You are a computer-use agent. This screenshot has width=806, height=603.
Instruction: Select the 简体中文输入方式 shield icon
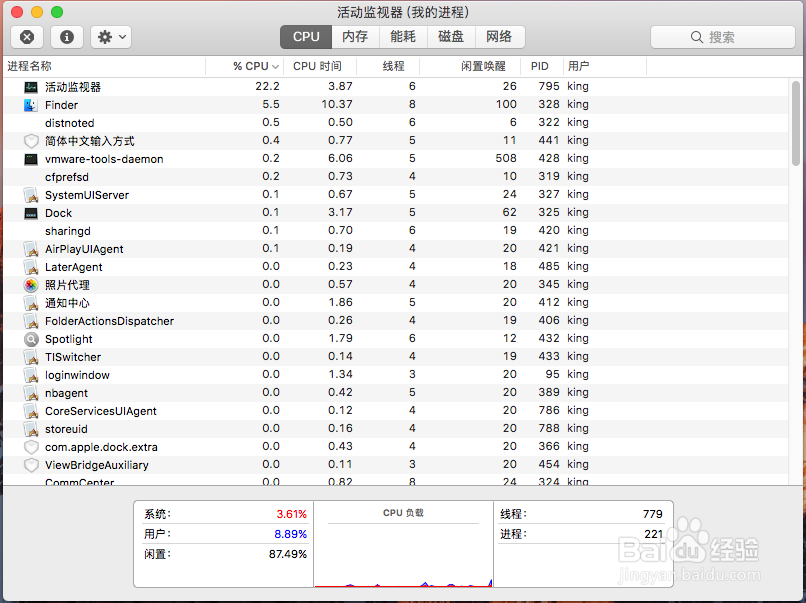(x=31, y=141)
